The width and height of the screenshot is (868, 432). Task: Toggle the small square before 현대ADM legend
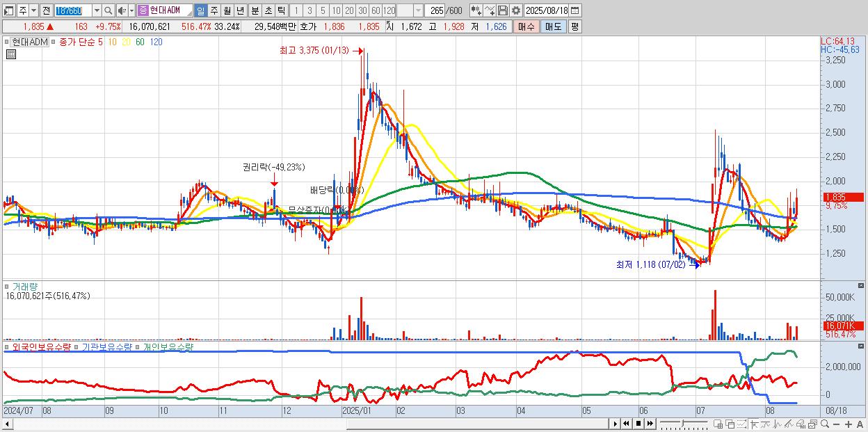click(6, 42)
